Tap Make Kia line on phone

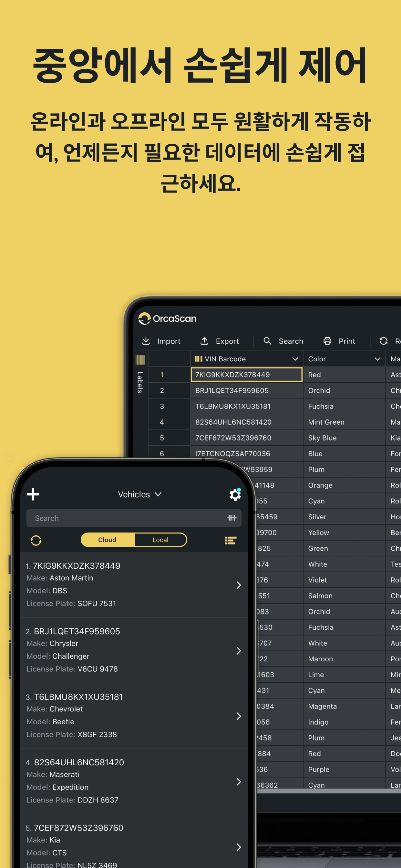pyautogui.click(x=43, y=840)
